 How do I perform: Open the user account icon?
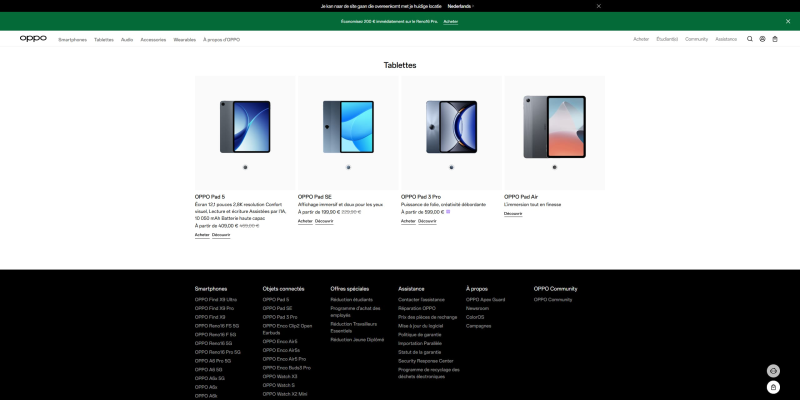pos(762,39)
